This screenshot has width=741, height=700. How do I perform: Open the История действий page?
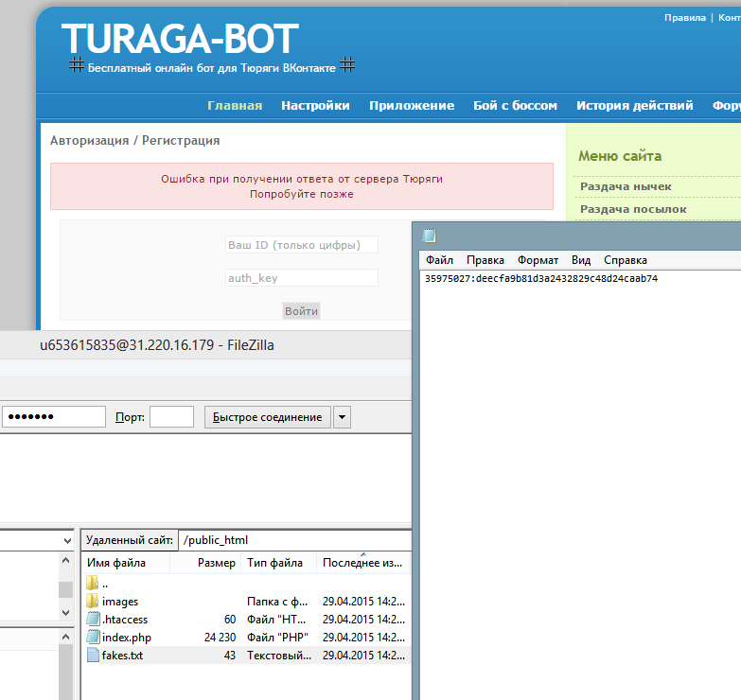pyautogui.click(x=635, y=105)
